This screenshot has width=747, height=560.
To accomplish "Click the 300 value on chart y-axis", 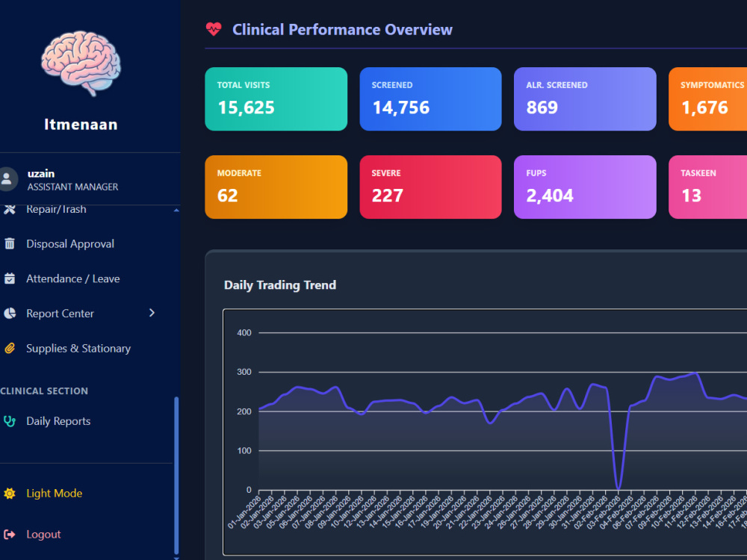I will pos(244,372).
